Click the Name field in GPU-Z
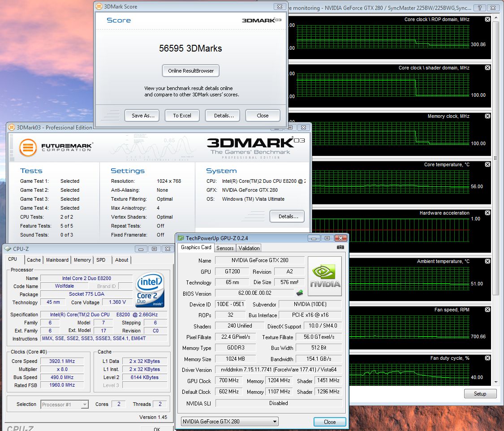 tap(260, 260)
